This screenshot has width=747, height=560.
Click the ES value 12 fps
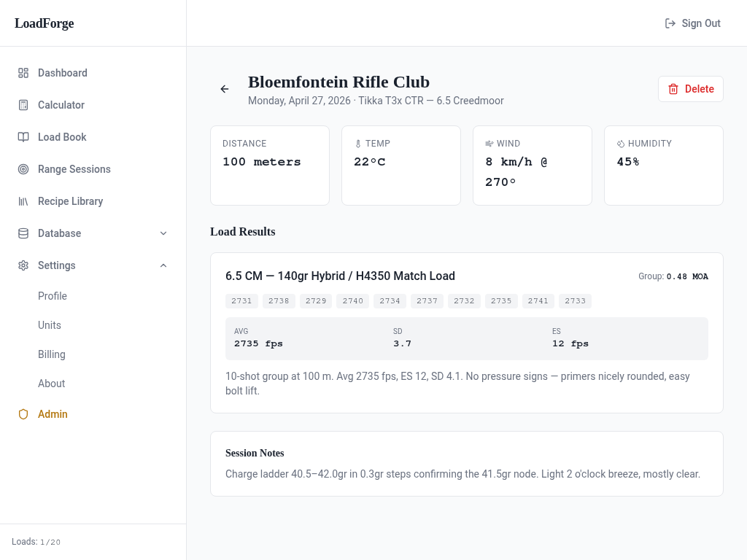(570, 344)
